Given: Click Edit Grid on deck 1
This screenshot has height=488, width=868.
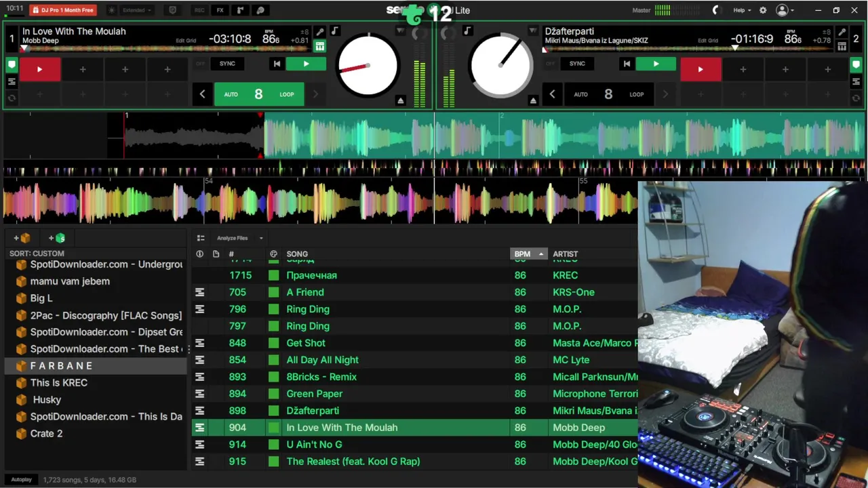Looking at the screenshot, I should (x=186, y=41).
